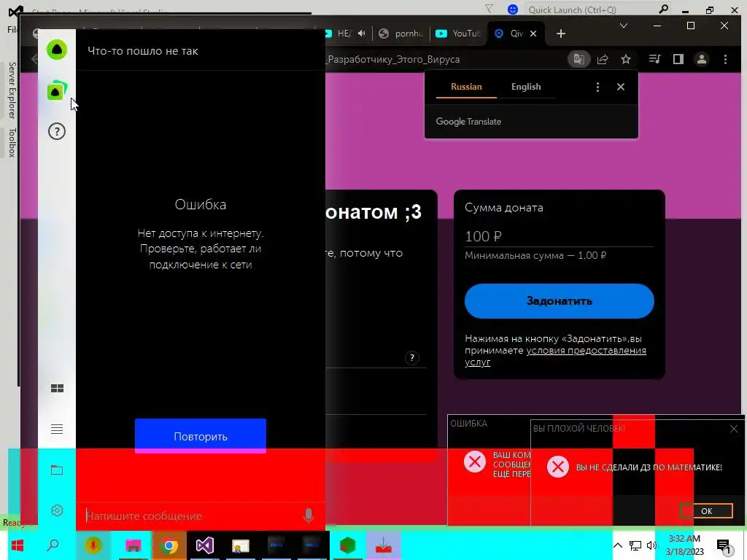The height and width of the screenshot is (560, 747).
Task: Switch to the pornhu browser tab
Action: click(401, 34)
